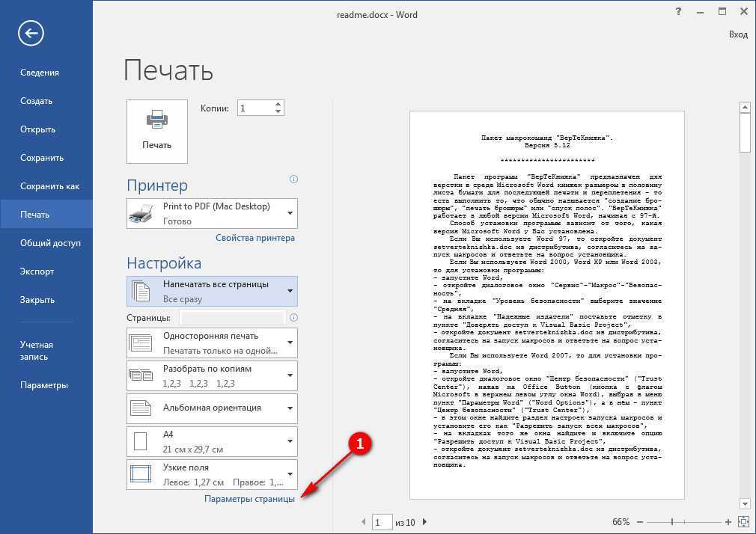Click the narrow margins icon
The width and height of the screenshot is (756, 534).
click(x=141, y=474)
